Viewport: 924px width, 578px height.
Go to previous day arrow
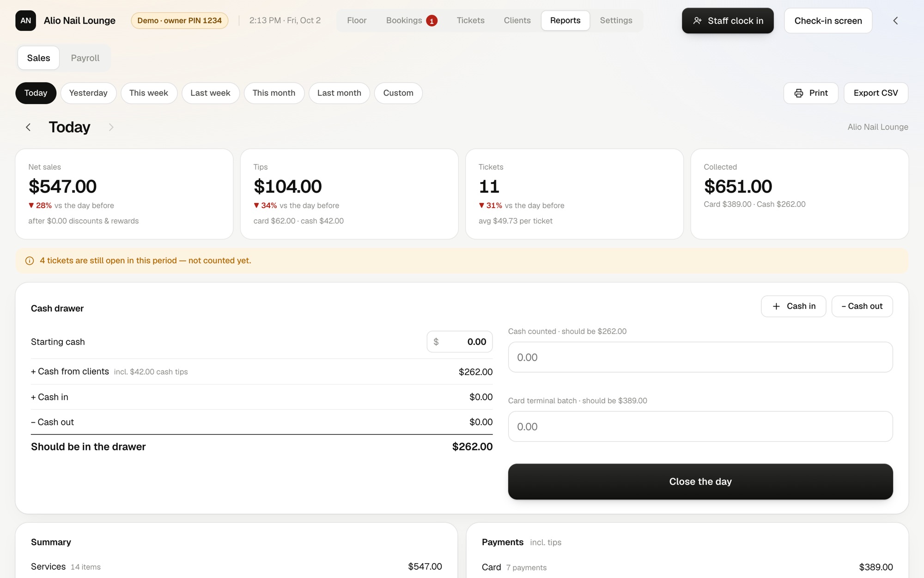coord(28,127)
